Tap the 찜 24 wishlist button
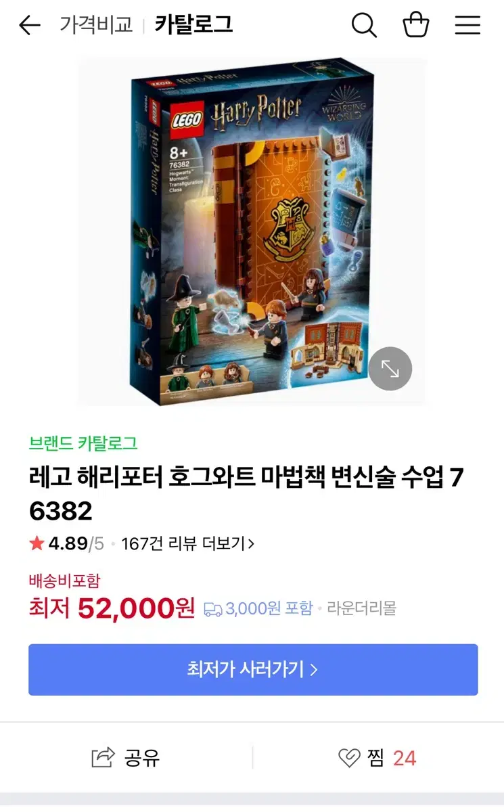Viewport: 504px width, 812px height. pos(377,758)
